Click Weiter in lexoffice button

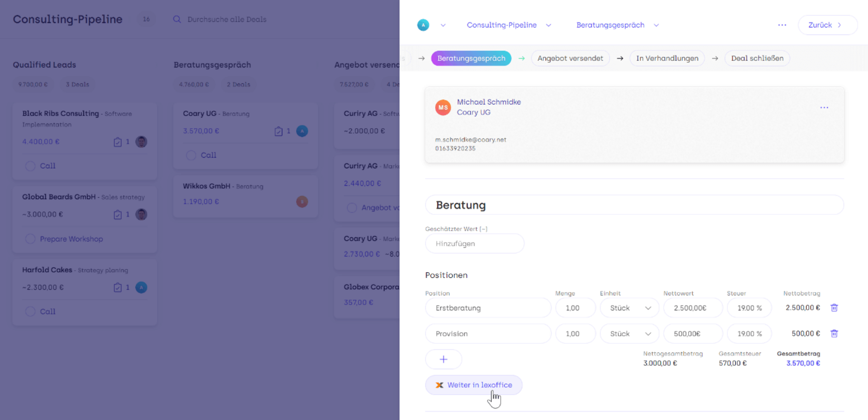pos(474,385)
